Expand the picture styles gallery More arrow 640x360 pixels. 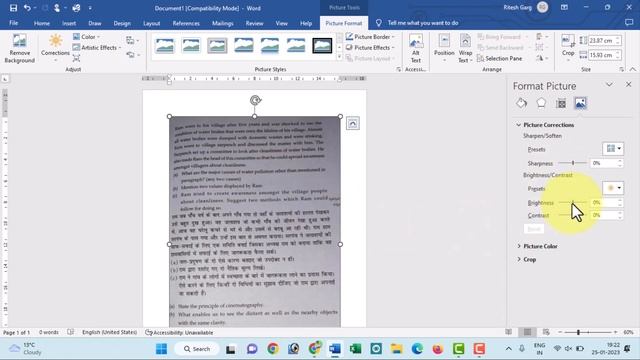(x=339, y=58)
